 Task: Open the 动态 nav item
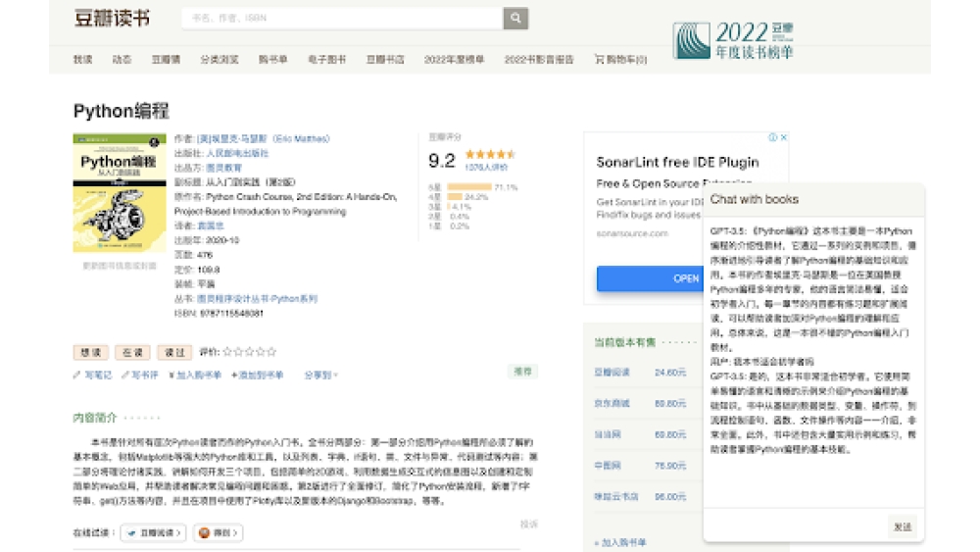tap(122, 60)
